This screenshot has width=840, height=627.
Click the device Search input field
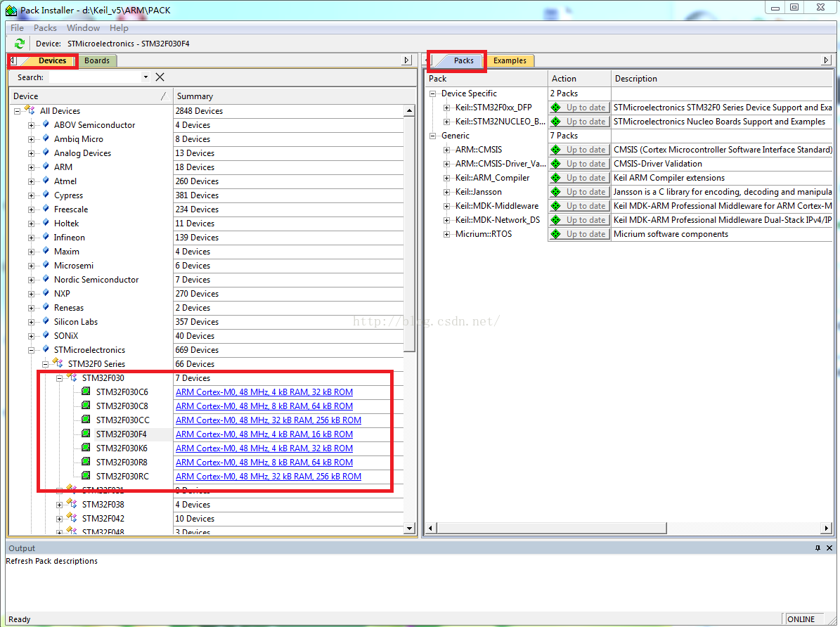[x=95, y=77]
